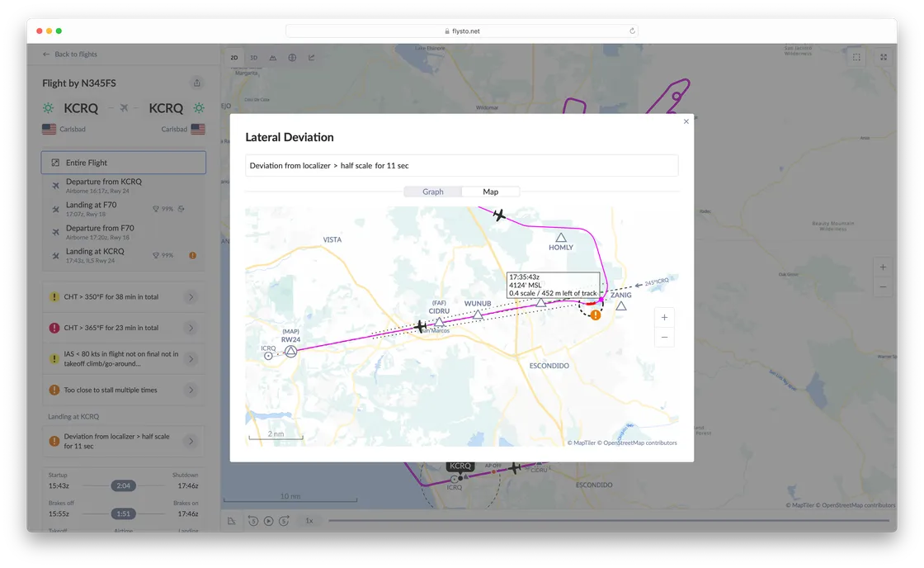Image resolution: width=924 pixels, height=568 pixels.
Task: Click the HOMLY waypoint triangle
Action: pyautogui.click(x=561, y=237)
